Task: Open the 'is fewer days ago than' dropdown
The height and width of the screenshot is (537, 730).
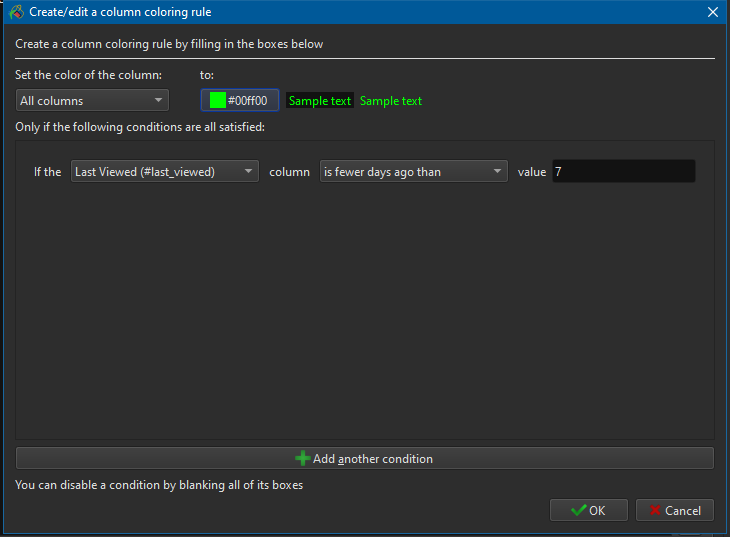Action: click(x=413, y=171)
